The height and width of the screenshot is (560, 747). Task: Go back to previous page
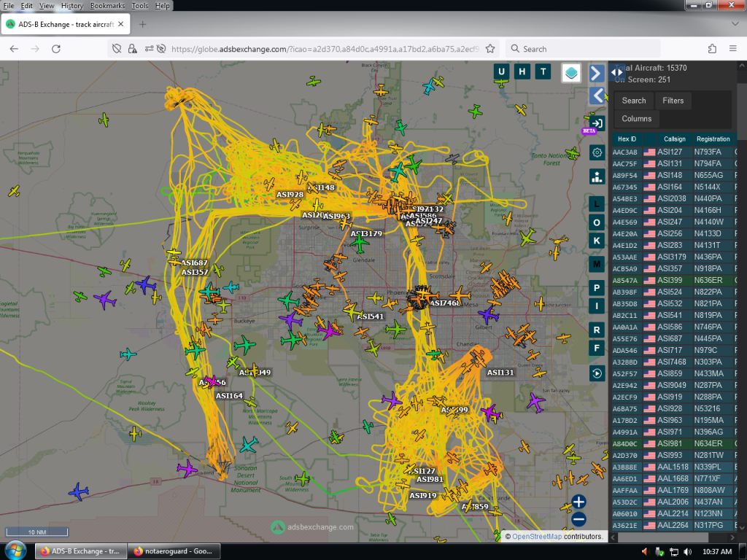click(14, 49)
